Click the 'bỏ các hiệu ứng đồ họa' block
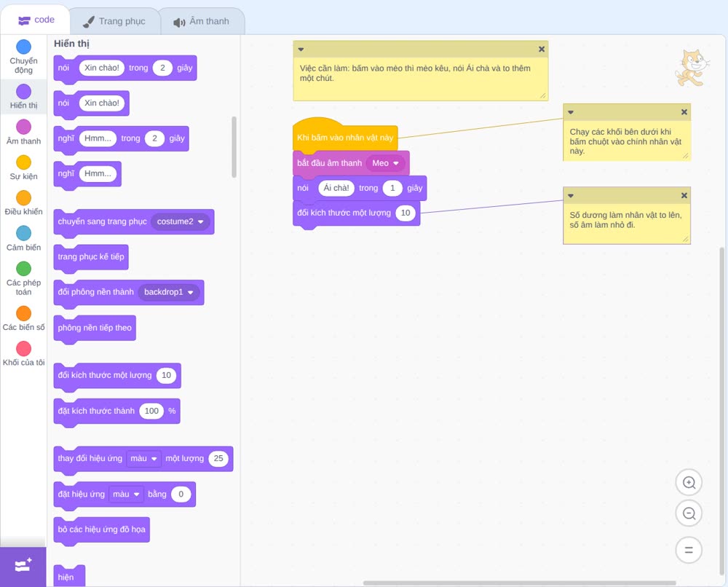The image size is (728, 587). coord(102,529)
